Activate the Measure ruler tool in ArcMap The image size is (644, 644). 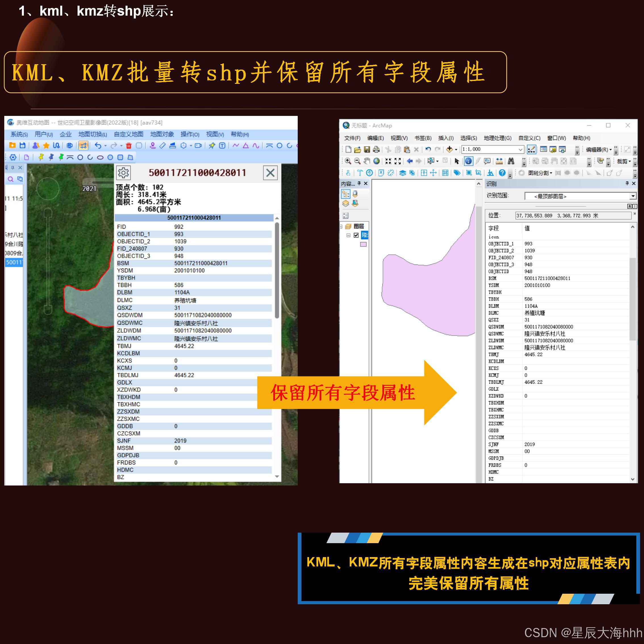(499, 162)
